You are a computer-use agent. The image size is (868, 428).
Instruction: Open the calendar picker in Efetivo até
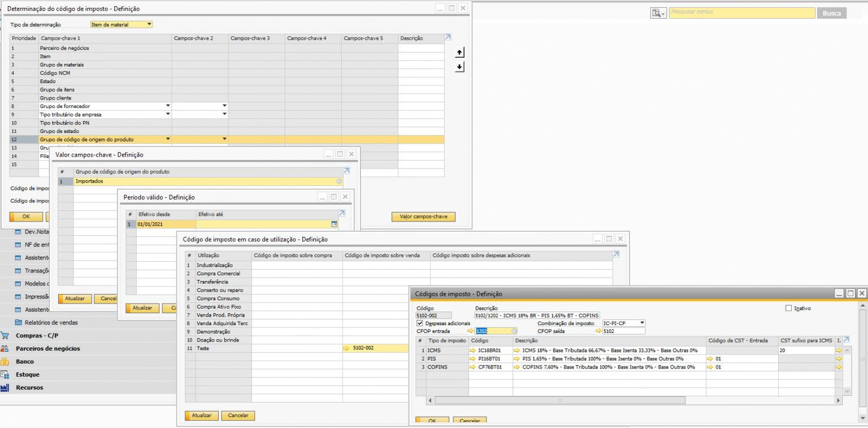333,224
